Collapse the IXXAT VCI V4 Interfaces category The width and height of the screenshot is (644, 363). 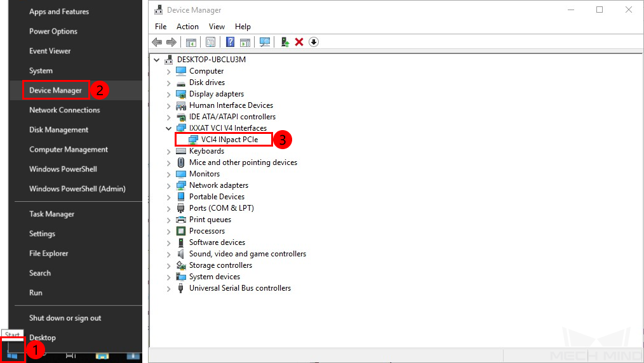[168, 128]
